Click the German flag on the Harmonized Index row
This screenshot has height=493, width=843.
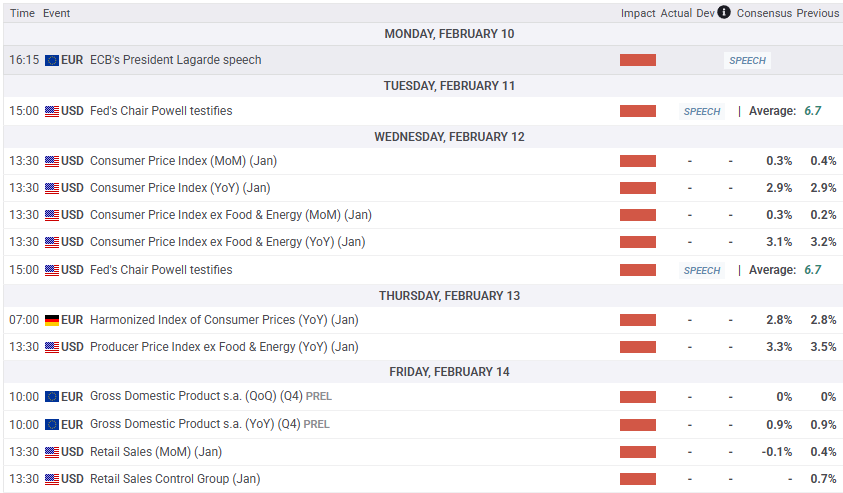[52, 320]
